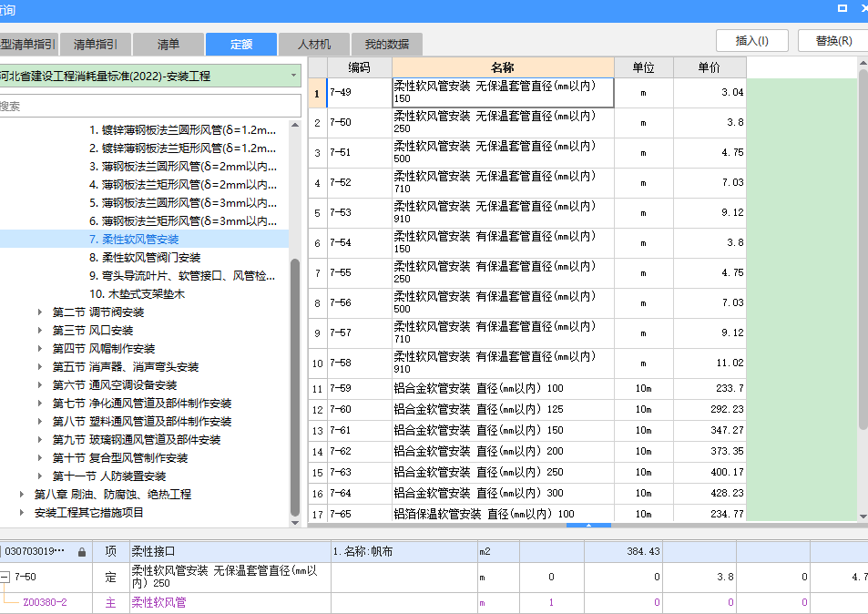Click the 编码 column header
Screen dimensions: 868x614
pyautogui.click(x=359, y=67)
